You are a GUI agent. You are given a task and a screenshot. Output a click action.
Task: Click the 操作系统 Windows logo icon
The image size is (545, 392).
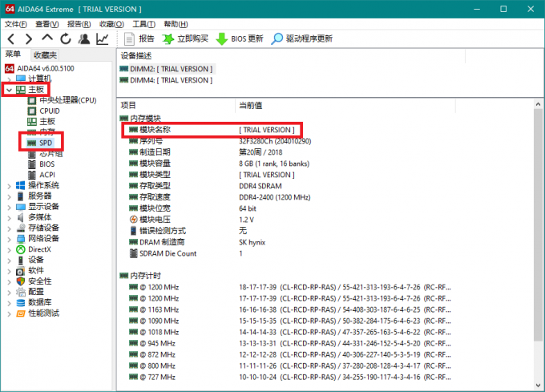tap(21, 185)
